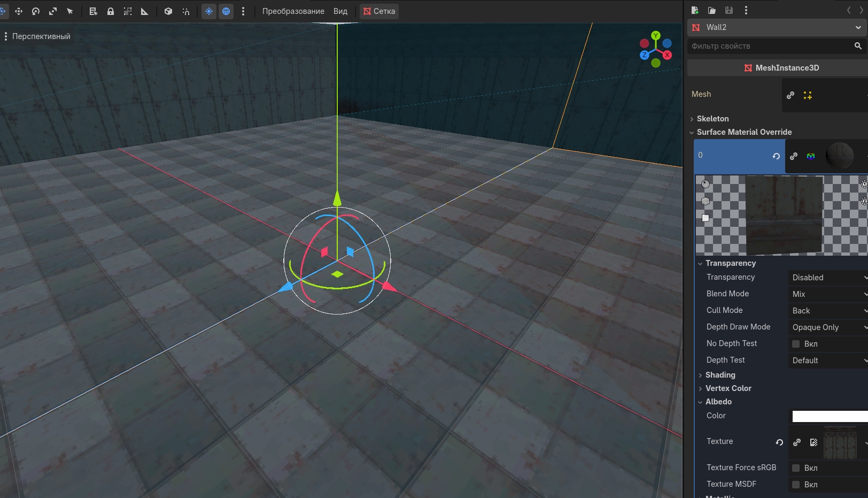Click the Albedo Texture link icon

[797, 442]
